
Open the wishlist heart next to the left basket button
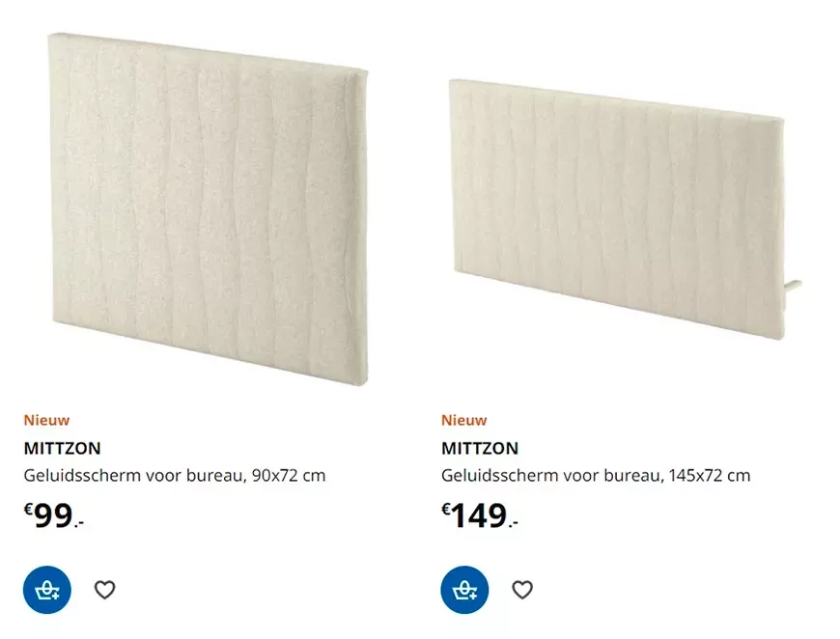click(x=104, y=590)
